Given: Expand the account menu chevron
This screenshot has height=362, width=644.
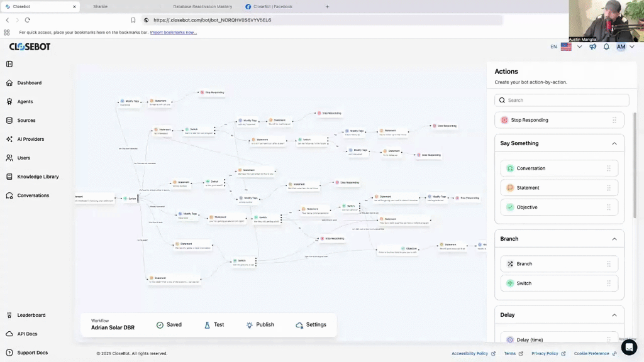Looking at the screenshot, I should click(x=631, y=47).
